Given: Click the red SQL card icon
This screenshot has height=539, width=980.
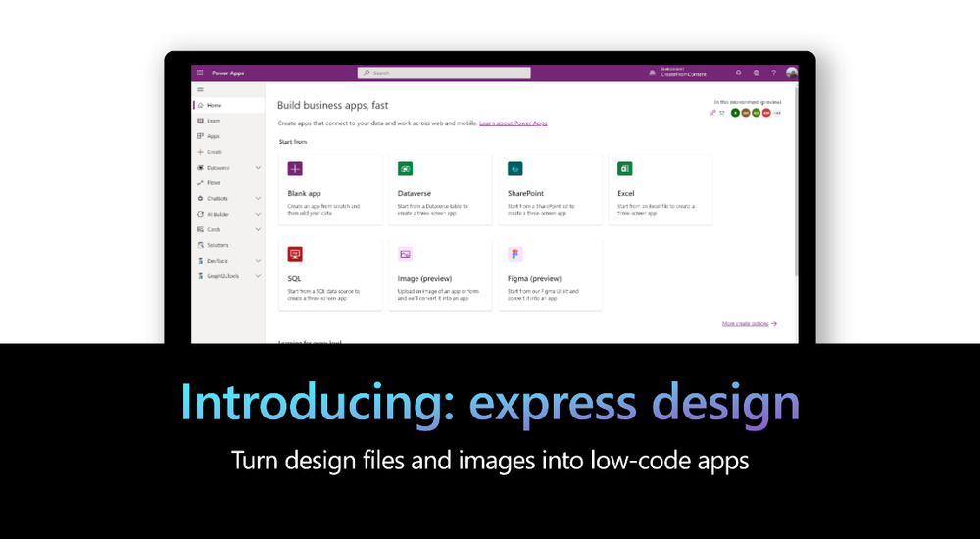Looking at the screenshot, I should [295, 254].
